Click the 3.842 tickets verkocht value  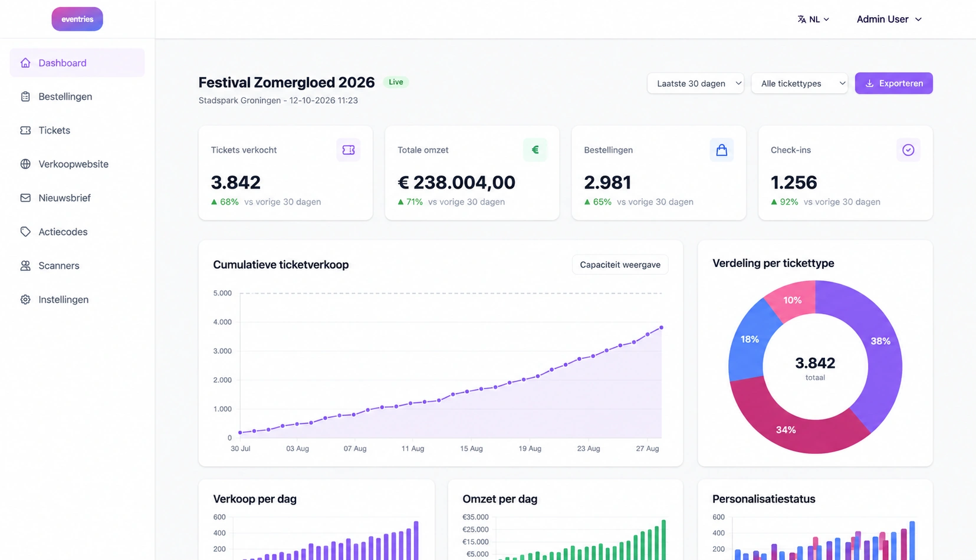click(236, 182)
